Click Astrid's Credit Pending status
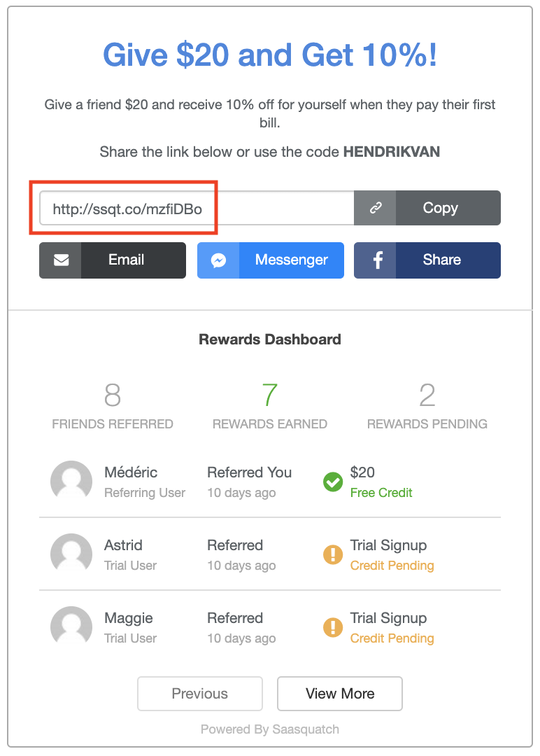The image size is (540, 756). [392, 566]
